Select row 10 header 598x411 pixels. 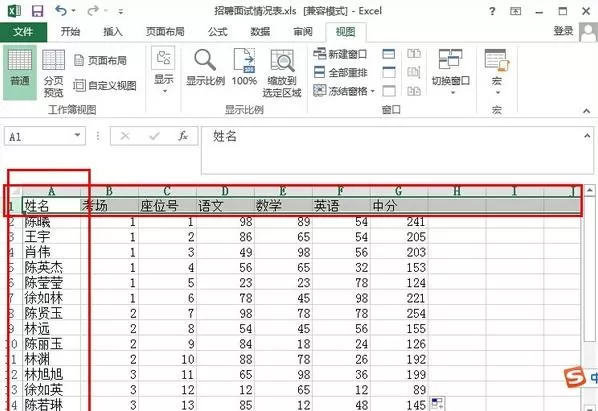[x=14, y=344]
